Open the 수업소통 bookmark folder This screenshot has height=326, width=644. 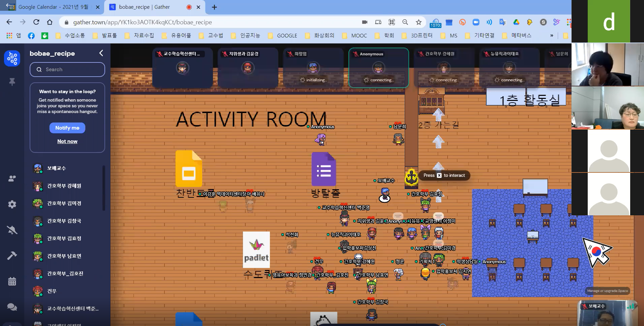[70, 35]
